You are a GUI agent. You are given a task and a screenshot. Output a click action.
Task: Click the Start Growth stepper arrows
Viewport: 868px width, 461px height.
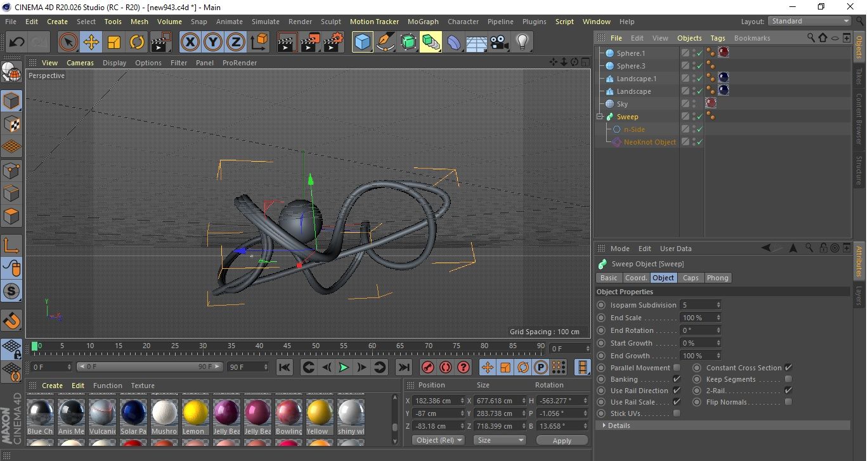coord(718,343)
